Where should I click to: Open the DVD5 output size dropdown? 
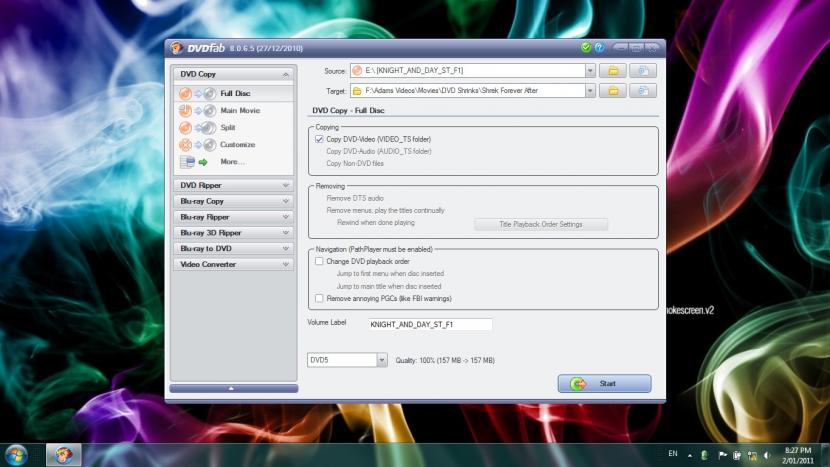point(382,360)
